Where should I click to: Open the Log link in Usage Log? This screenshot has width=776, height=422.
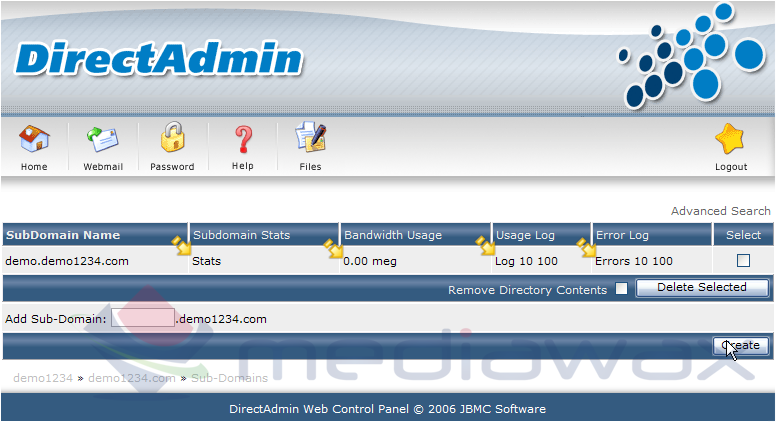tap(505, 261)
